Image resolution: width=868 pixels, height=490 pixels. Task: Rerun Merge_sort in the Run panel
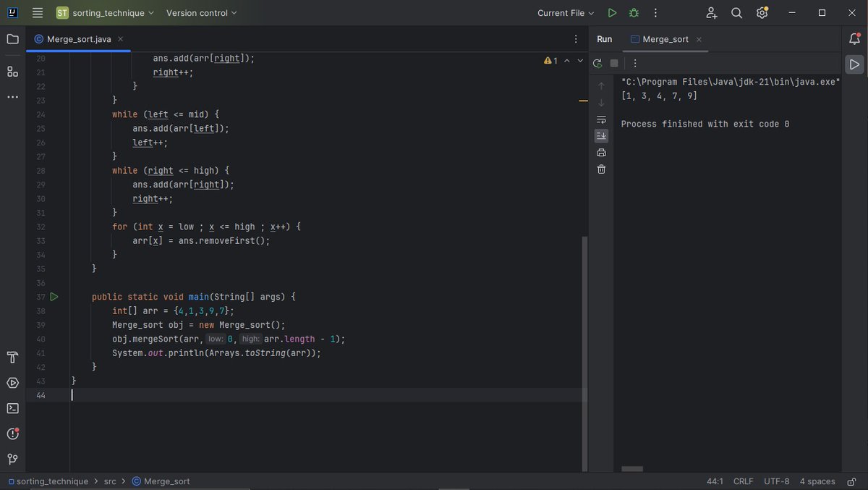click(597, 63)
